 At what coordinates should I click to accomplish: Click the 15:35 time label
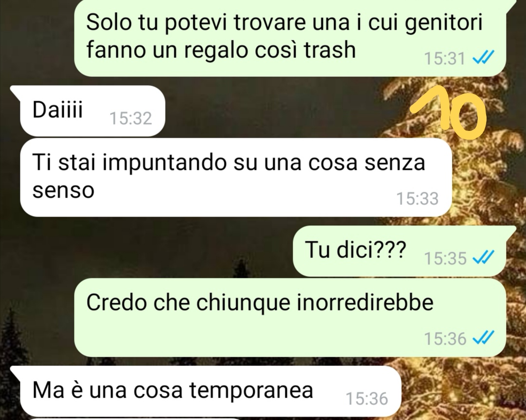tap(445, 258)
